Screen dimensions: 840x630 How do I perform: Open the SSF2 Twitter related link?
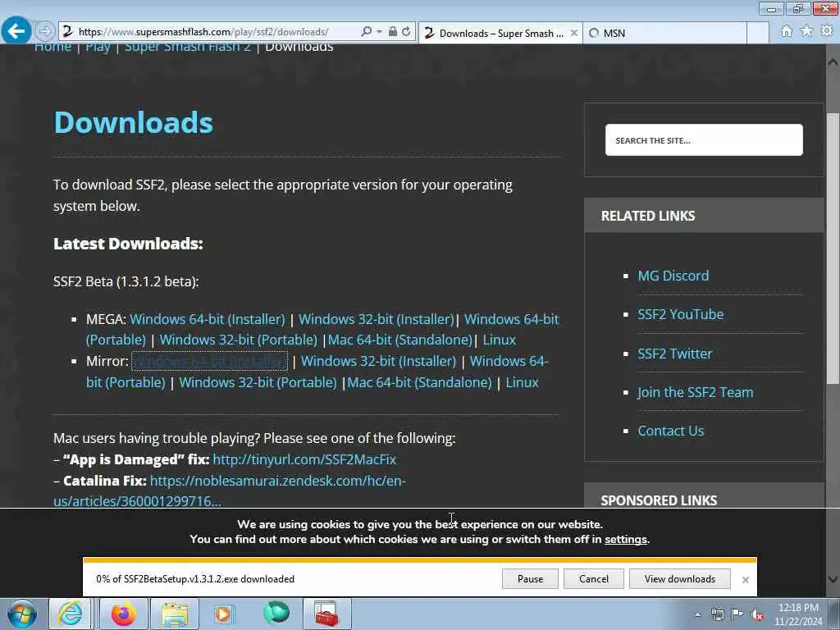pos(674,354)
